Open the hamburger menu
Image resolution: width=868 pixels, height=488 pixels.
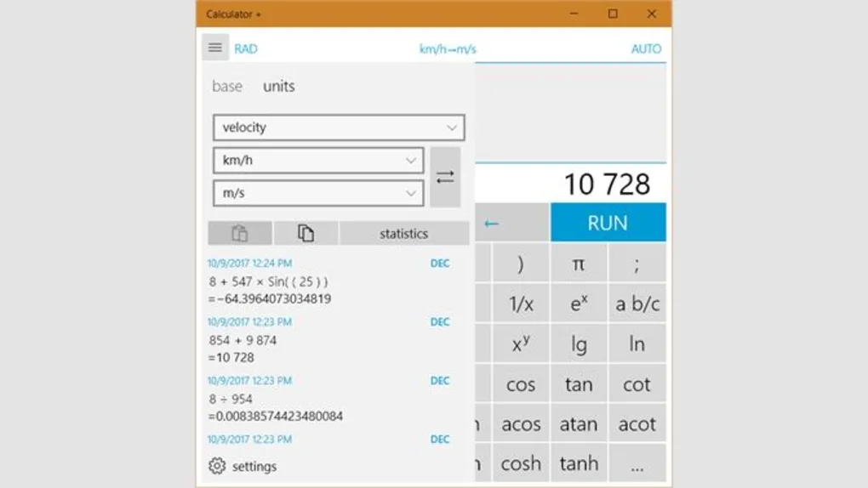(x=215, y=48)
